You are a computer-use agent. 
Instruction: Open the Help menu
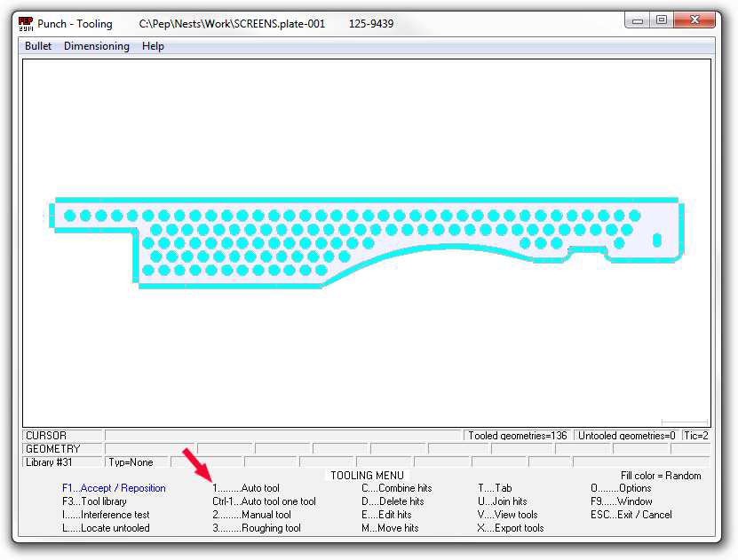point(153,46)
